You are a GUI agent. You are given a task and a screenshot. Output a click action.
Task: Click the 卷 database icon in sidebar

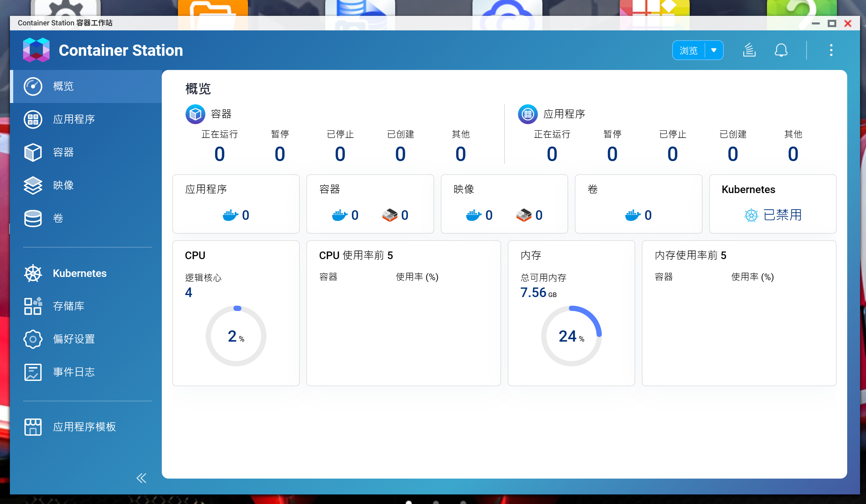pos(33,218)
